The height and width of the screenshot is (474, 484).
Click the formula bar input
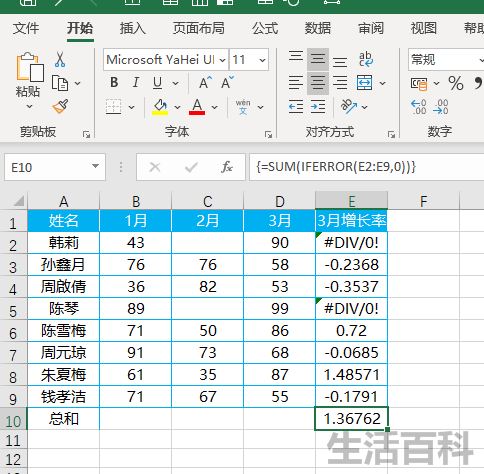(367, 167)
